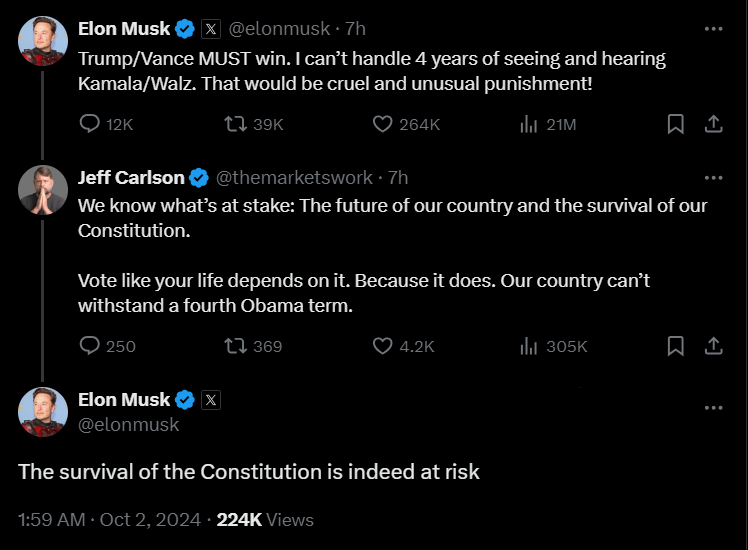Share Jeff Carlson's tweet

point(714,346)
